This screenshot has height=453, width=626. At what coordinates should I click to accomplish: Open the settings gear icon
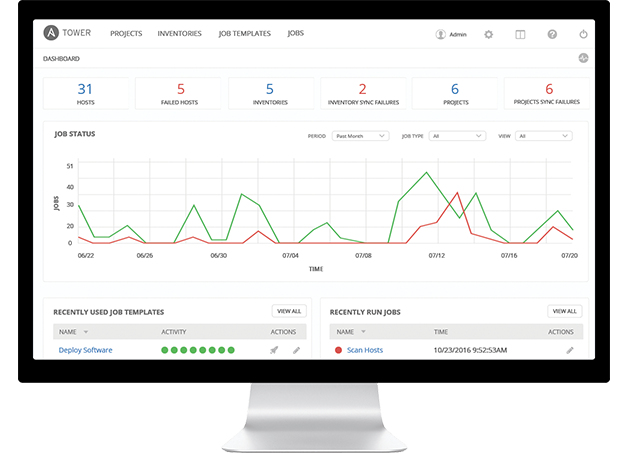pyautogui.click(x=488, y=34)
